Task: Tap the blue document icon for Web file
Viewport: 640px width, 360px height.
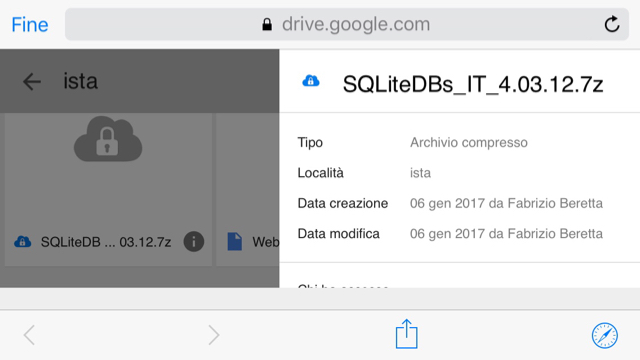Action: click(x=235, y=242)
